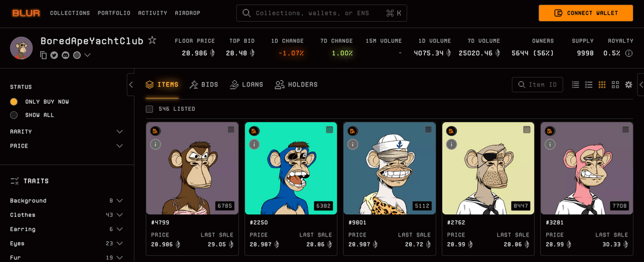The height and width of the screenshot is (262, 644).
Task: Expand the Price filter
Action: (120, 146)
